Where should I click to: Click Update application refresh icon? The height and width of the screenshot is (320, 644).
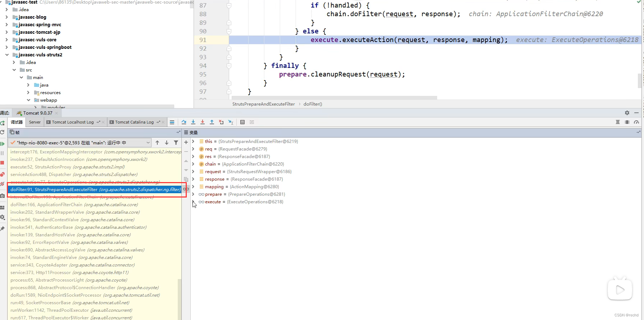2,132
